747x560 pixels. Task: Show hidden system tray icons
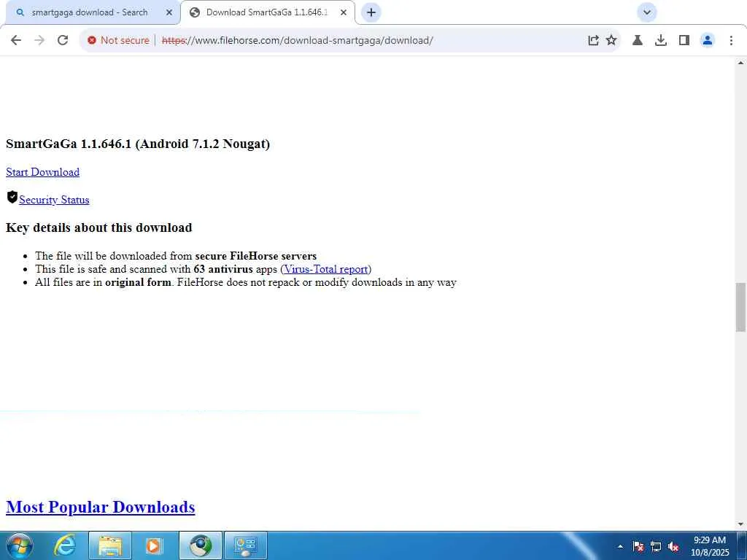click(x=620, y=546)
